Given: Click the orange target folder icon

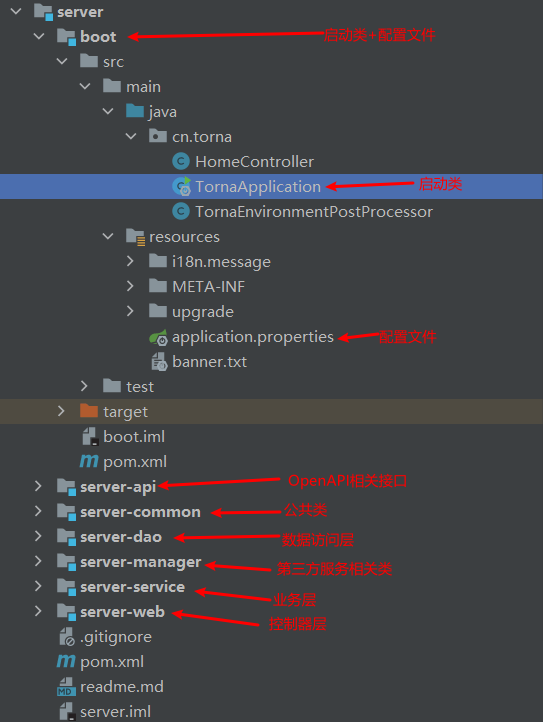Looking at the screenshot, I should [89, 411].
